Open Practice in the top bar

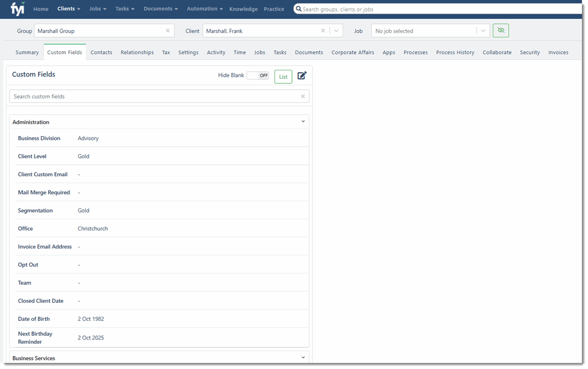[x=274, y=9]
